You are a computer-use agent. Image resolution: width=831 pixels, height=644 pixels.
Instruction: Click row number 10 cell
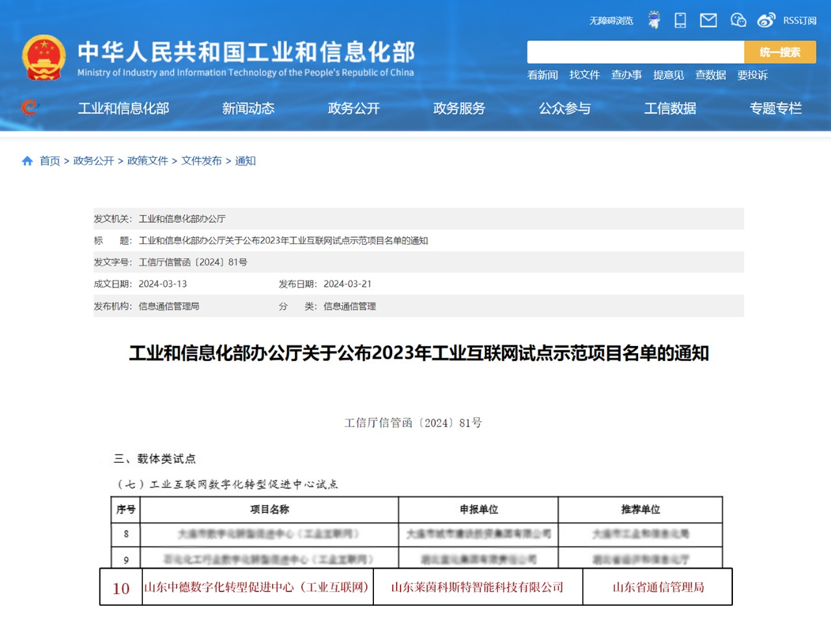pos(121,588)
